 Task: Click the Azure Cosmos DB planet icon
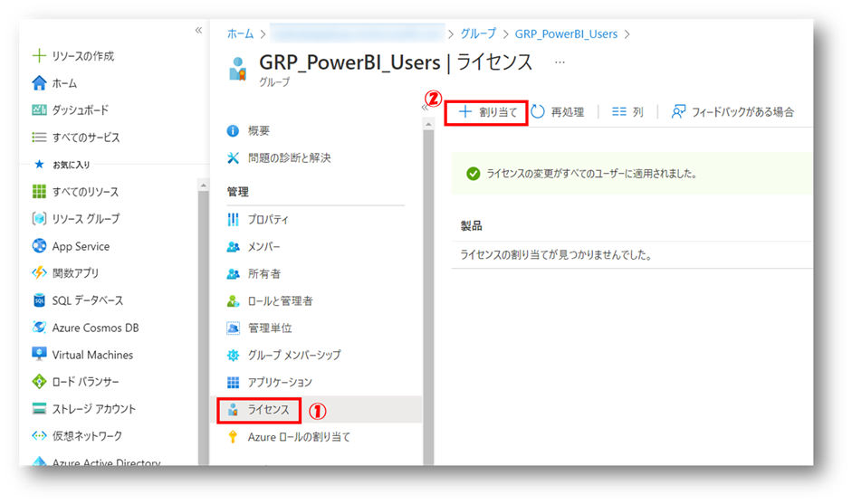[x=39, y=328]
